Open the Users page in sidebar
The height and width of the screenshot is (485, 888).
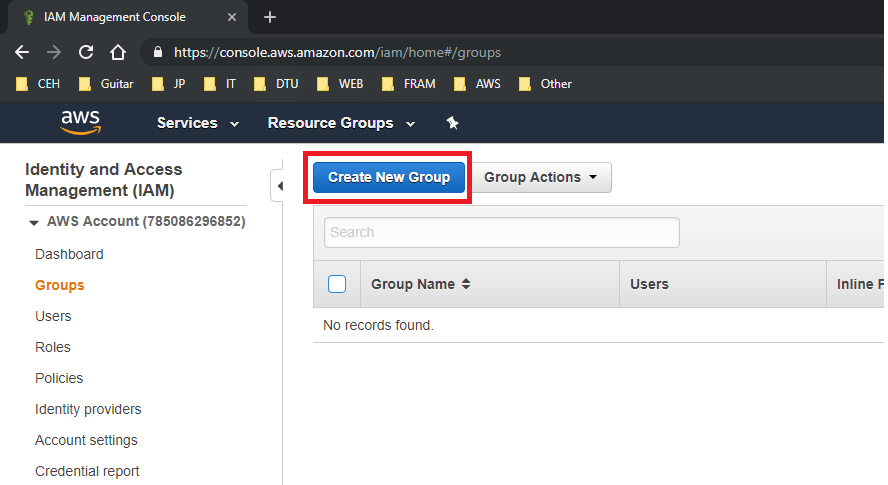click(53, 316)
